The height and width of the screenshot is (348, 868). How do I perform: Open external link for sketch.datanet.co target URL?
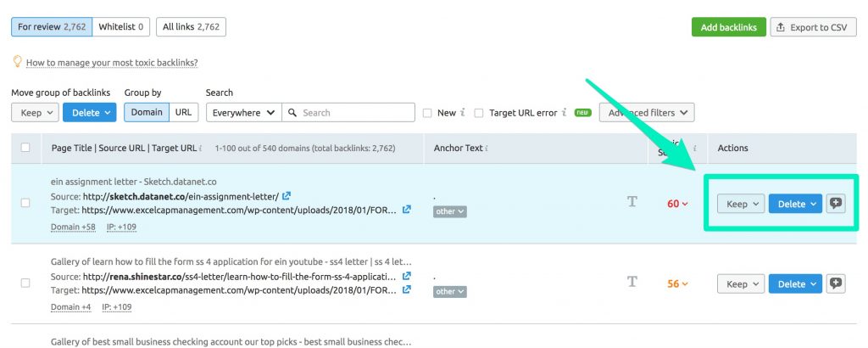pyautogui.click(x=406, y=210)
